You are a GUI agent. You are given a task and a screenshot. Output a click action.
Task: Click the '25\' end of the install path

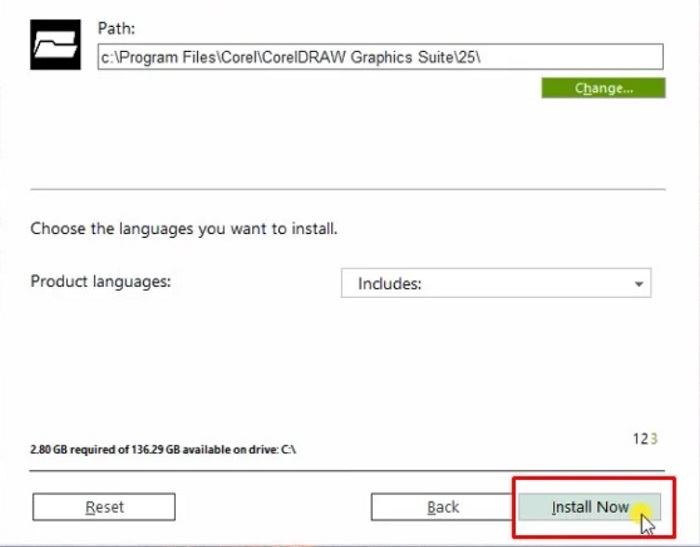pos(470,57)
